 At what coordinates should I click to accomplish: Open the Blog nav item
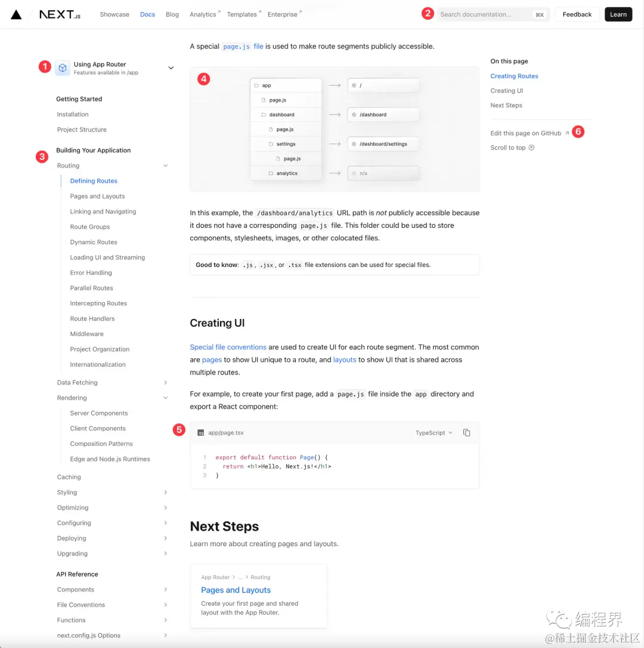click(x=172, y=14)
